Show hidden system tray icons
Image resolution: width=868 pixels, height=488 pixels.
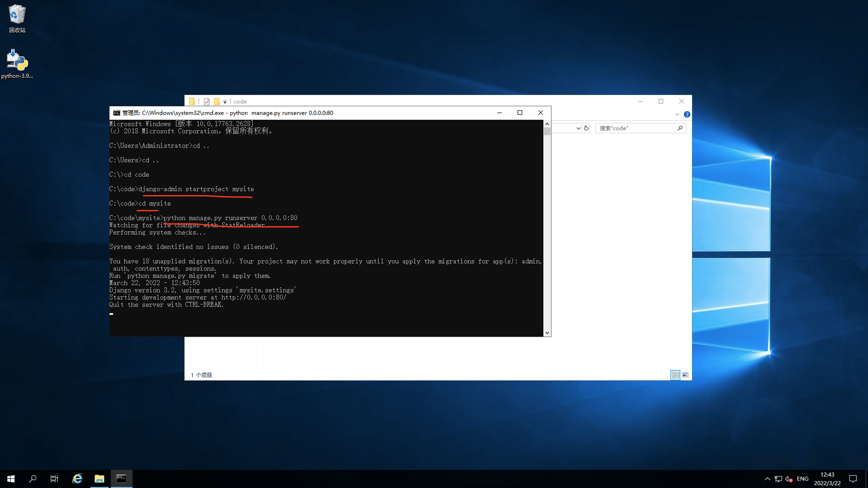click(767, 479)
